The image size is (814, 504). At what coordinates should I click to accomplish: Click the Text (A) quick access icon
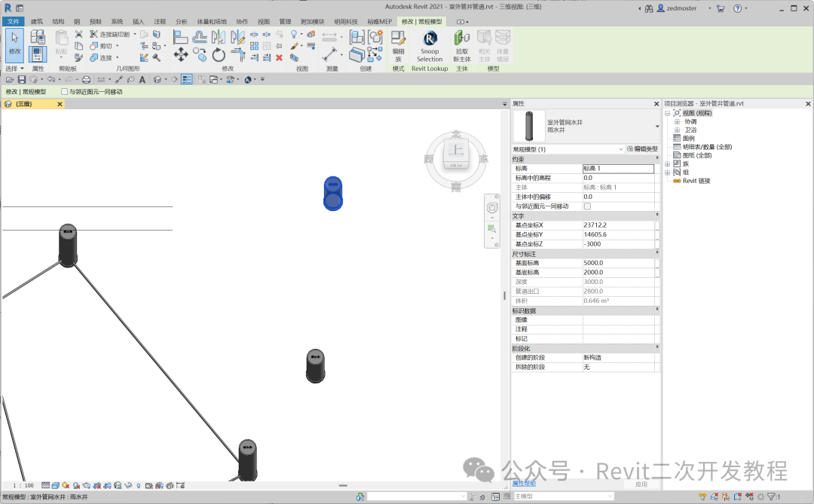click(142, 79)
